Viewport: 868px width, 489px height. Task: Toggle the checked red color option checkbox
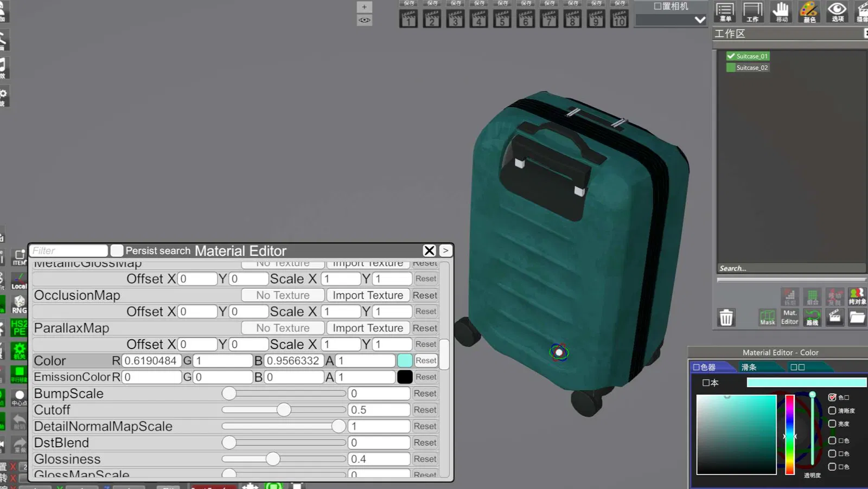(832, 397)
